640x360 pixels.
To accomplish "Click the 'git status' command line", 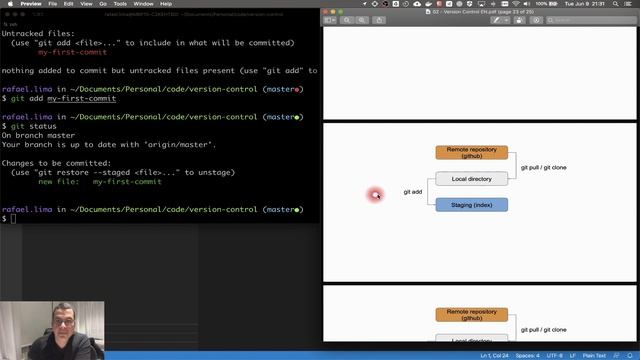I will pos(29,126).
